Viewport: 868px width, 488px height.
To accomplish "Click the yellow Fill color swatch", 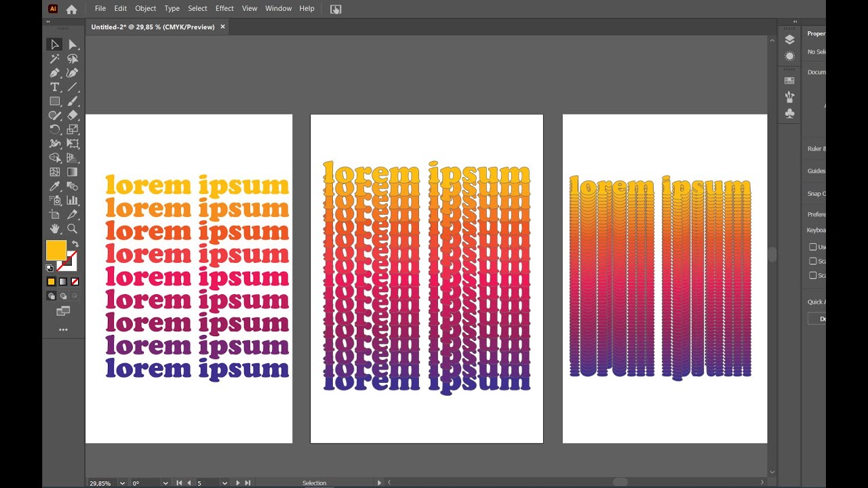I will pos(56,250).
